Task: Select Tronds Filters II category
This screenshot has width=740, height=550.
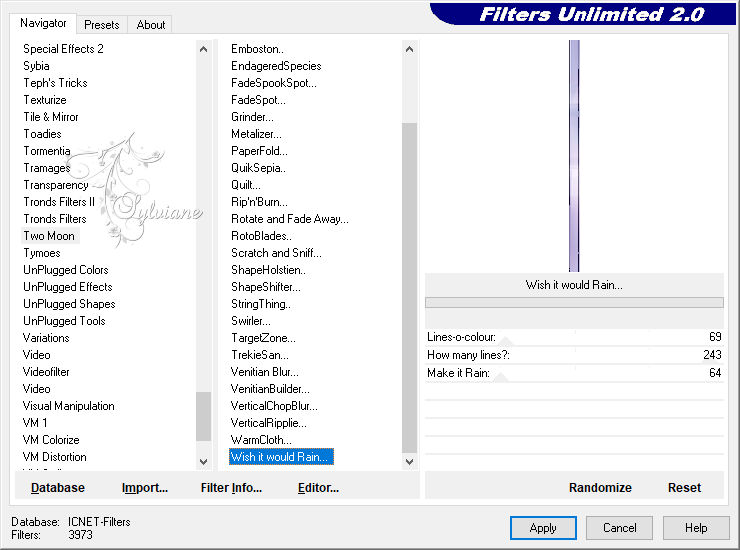Action: pos(59,202)
